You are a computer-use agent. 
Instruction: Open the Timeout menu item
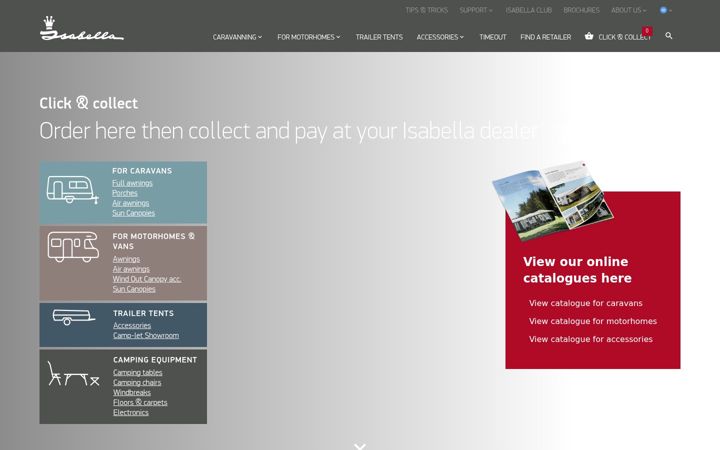(493, 37)
